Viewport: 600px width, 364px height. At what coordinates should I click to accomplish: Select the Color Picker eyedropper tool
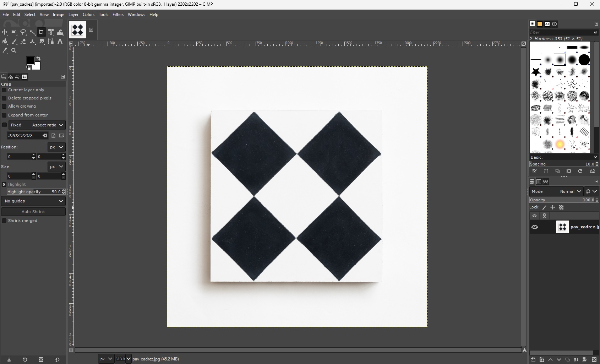click(x=5, y=51)
